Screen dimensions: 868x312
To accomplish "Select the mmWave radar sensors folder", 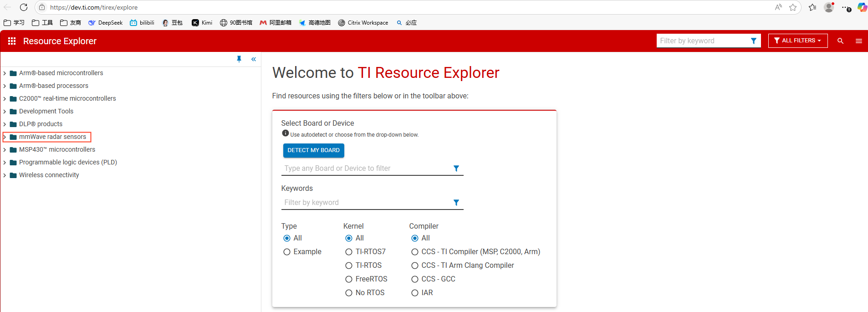I will tap(48, 137).
